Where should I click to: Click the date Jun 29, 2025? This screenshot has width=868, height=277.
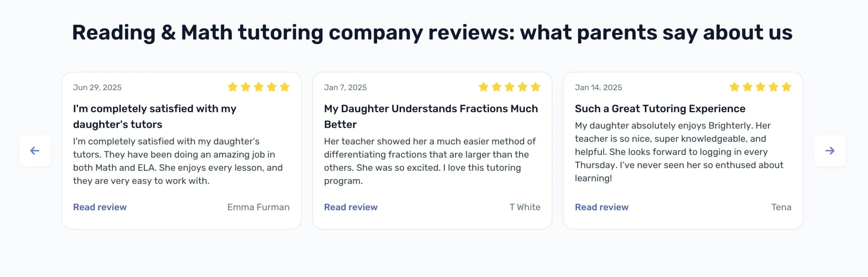point(98,87)
